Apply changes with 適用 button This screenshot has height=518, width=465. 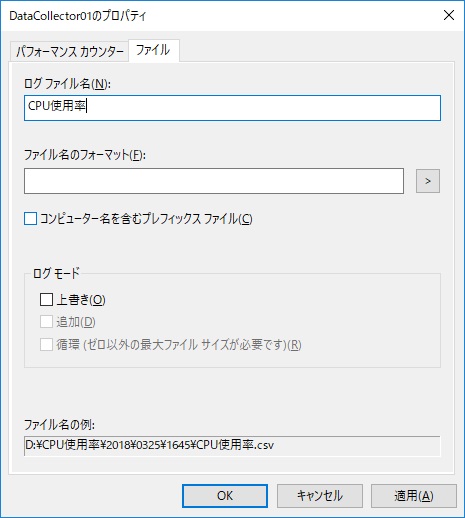[414, 496]
